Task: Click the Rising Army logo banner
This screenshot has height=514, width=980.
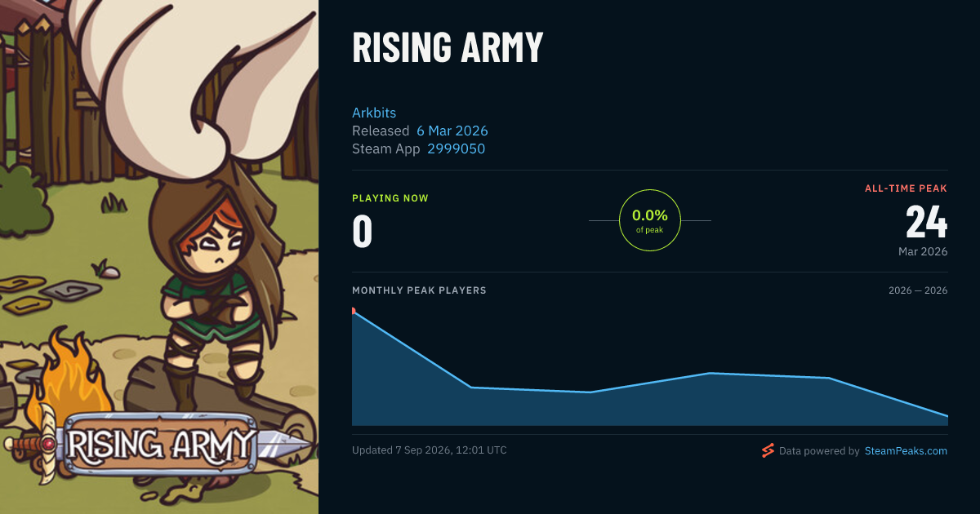Action: click(159, 446)
